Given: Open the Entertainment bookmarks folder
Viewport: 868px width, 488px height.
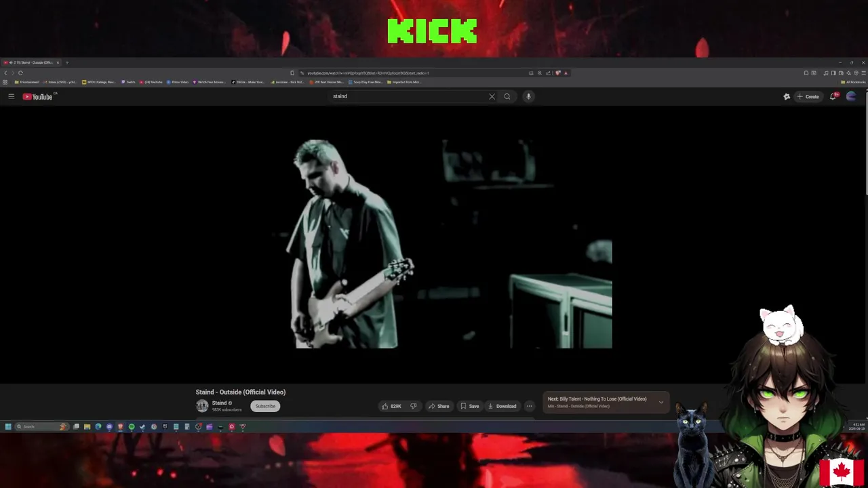Looking at the screenshot, I should point(27,82).
